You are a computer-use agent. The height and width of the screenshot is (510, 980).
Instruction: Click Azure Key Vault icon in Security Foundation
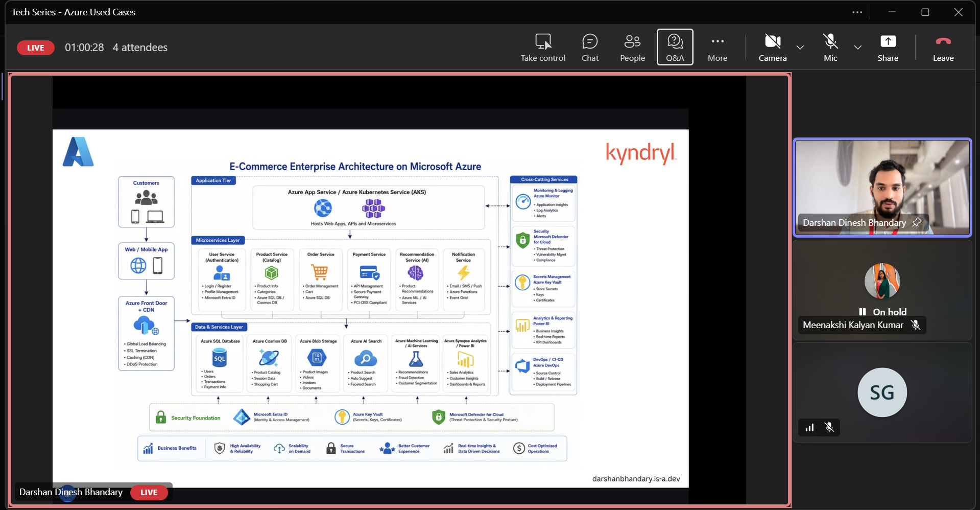[342, 417]
